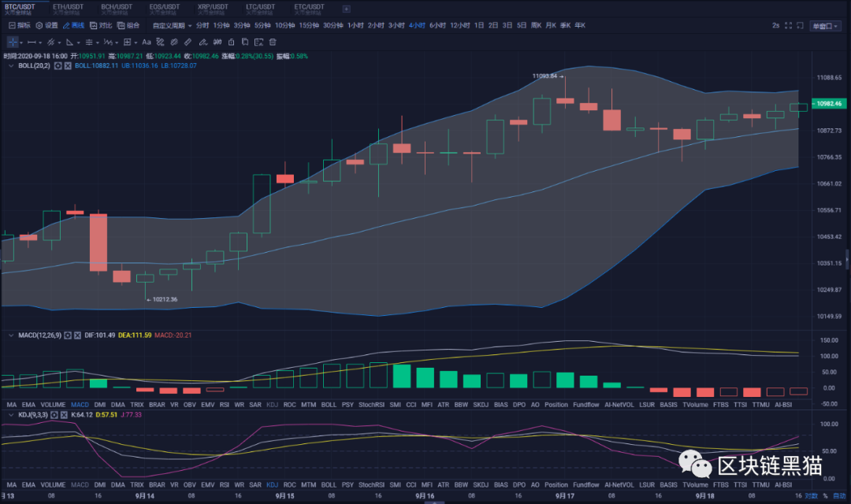Click the save chart image icon
The image size is (851, 504).
pyautogui.click(x=259, y=43)
